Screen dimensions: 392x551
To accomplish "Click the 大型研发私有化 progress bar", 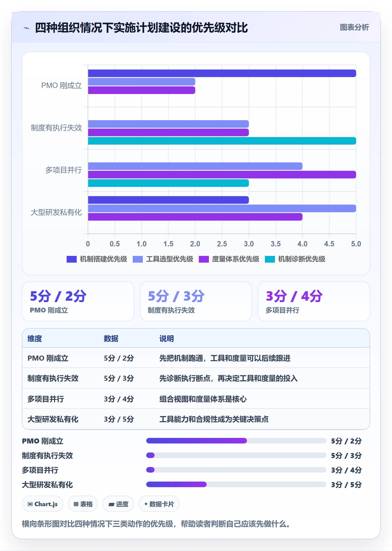I will coord(236,484).
